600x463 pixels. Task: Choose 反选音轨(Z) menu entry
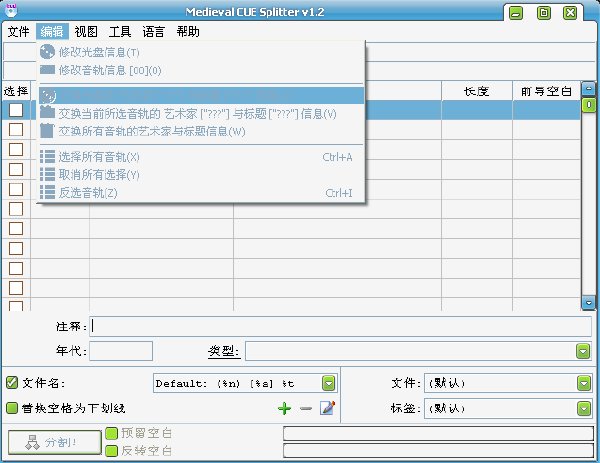(x=201, y=192)
